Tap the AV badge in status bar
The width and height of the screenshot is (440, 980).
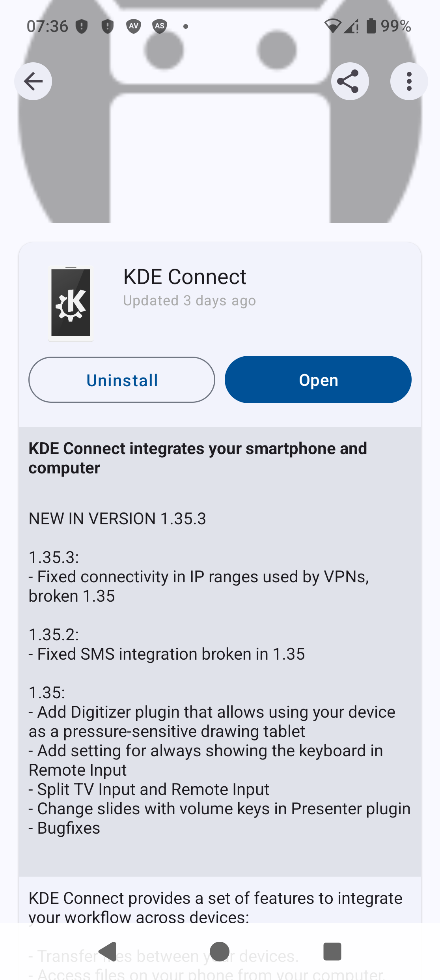[x=134, y=26]
